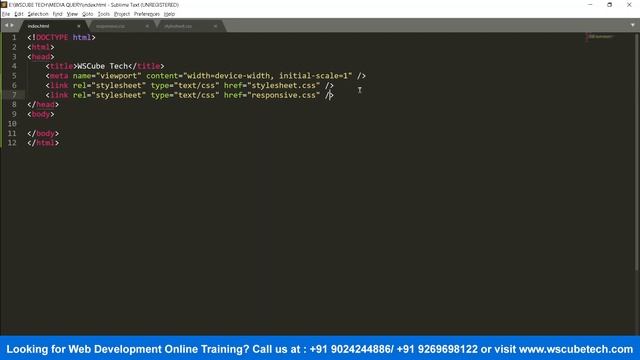Open the Goto menu

pyautogui.click(x=88, y=14)
